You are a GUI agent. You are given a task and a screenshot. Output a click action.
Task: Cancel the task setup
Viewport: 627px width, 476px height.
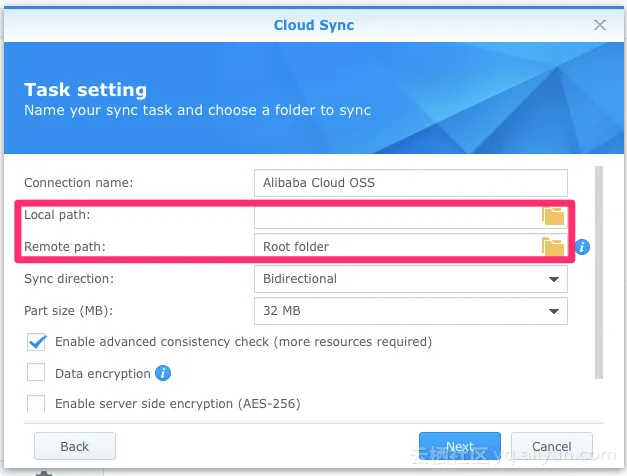[552, 446]
